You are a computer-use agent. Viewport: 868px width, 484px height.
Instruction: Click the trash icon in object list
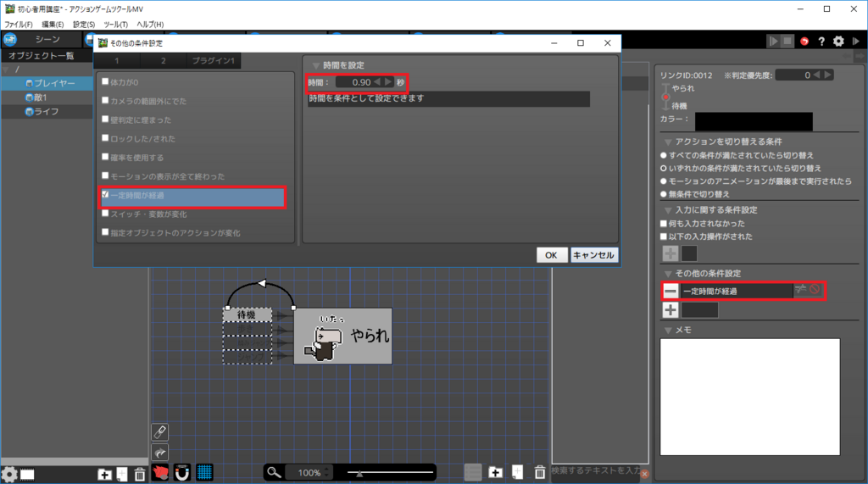click(x=140, y=474)
